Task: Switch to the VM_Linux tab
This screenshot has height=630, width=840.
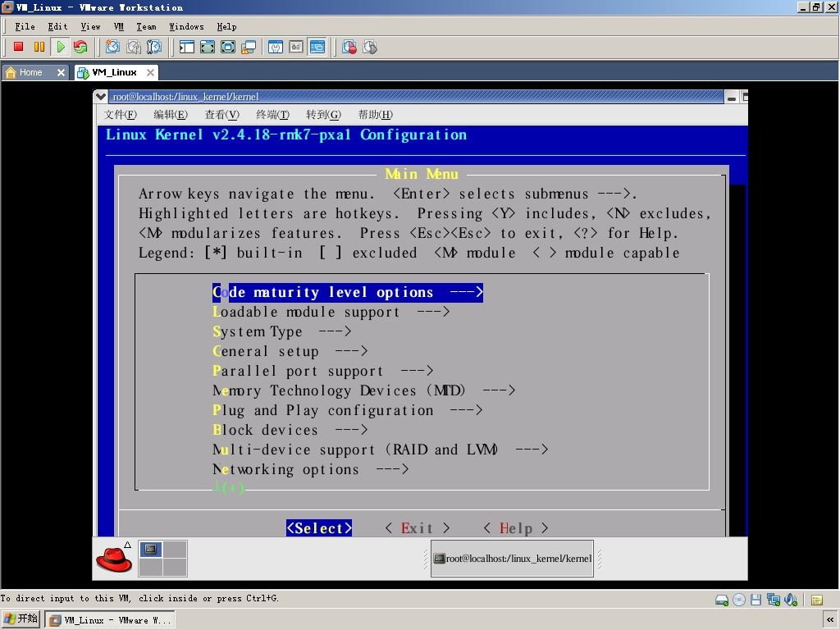Action: point(113,72)
